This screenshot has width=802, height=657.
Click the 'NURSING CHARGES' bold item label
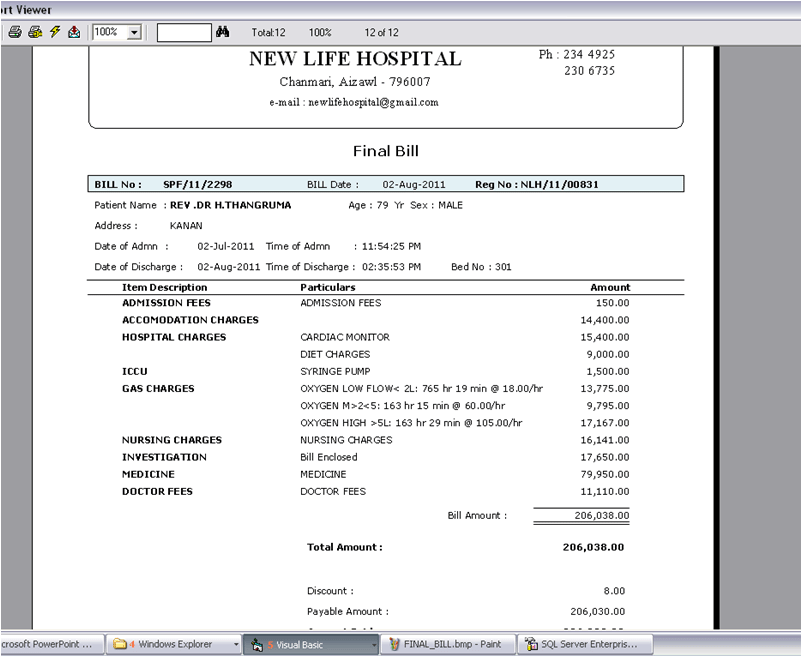coord(172,440)
